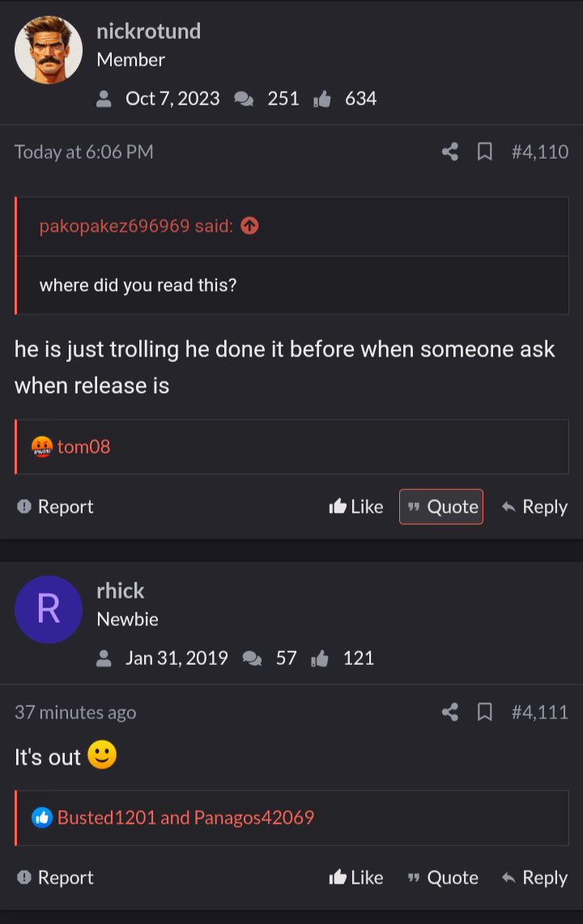Viewport: 583px width, 924px height.
Task: Click share icon on post #4,111
Action: coord(449,713)
